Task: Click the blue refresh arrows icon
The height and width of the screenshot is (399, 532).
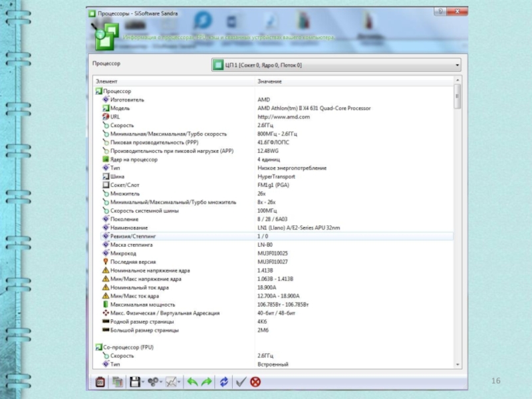Action: 224,382
